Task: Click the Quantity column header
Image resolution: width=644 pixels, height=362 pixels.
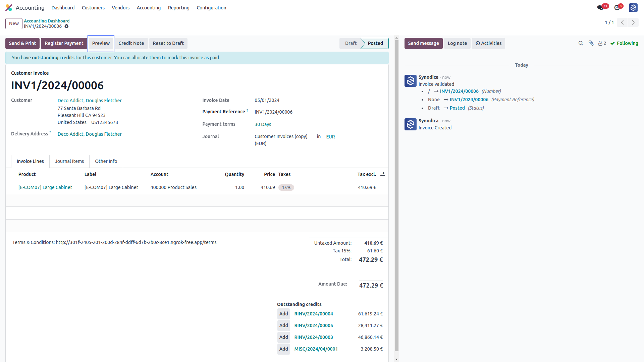Action: click(234, 174)
